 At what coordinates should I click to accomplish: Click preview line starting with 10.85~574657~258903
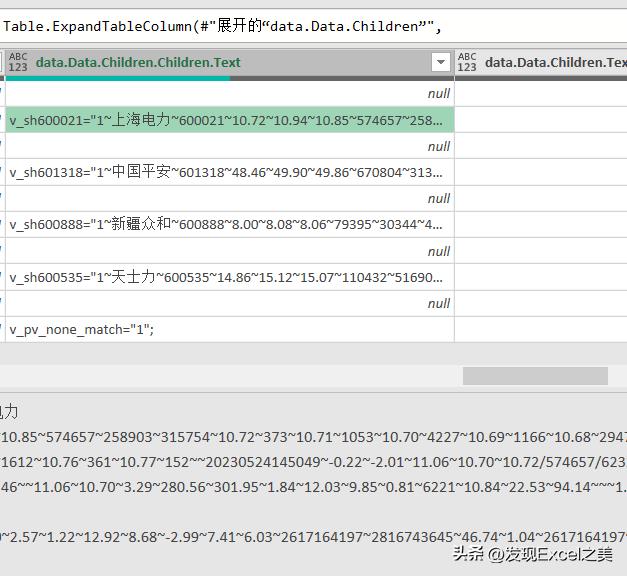coord(314,437)
